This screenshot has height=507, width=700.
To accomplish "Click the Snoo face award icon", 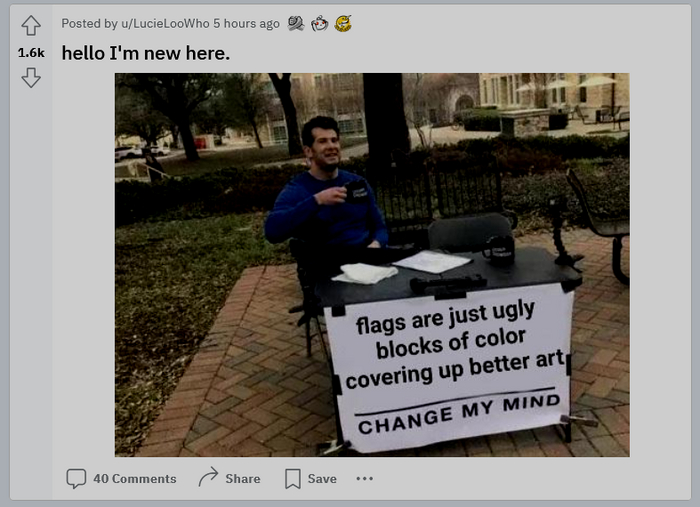I will (319, 24).
